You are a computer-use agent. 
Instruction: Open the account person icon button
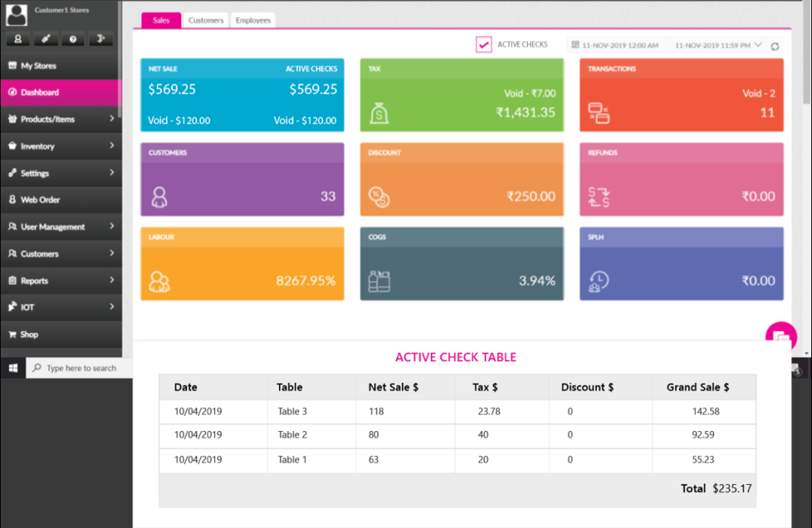(18, 39)
